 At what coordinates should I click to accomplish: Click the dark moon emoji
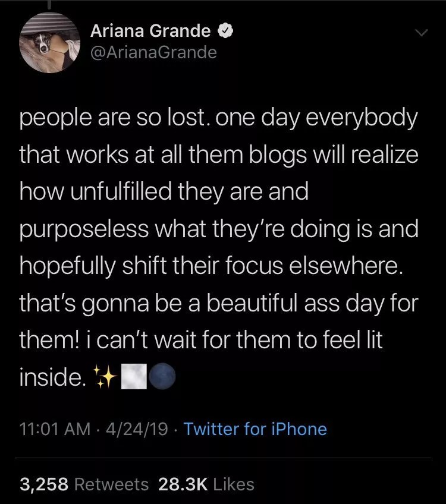click(x=162, y=376)
